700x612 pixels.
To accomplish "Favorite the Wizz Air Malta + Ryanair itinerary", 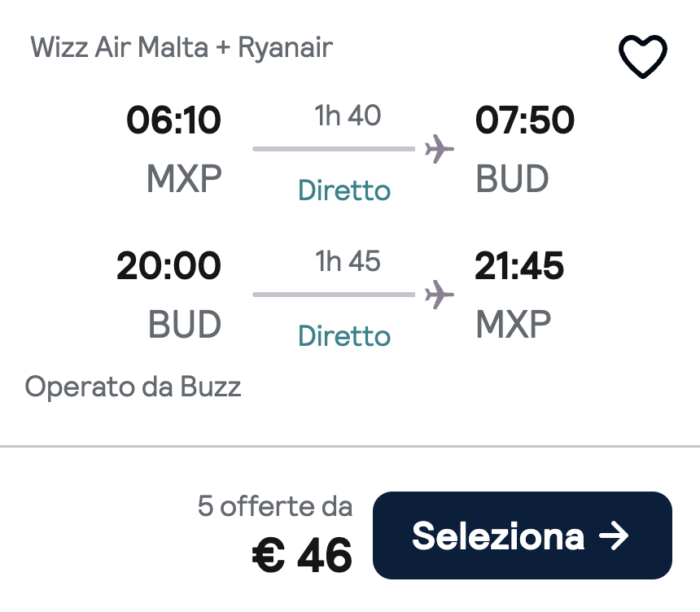I will pos(642,57).
